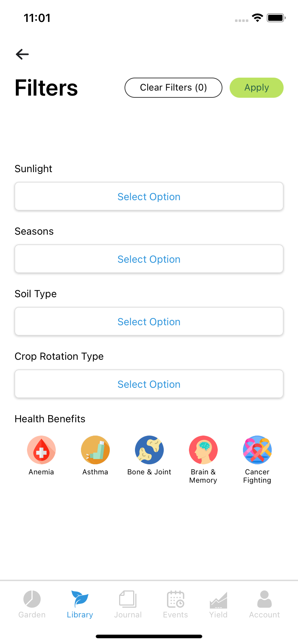Expand the Seasons option selector
Viewport: 298px width, 644px height.
point(149,259)
